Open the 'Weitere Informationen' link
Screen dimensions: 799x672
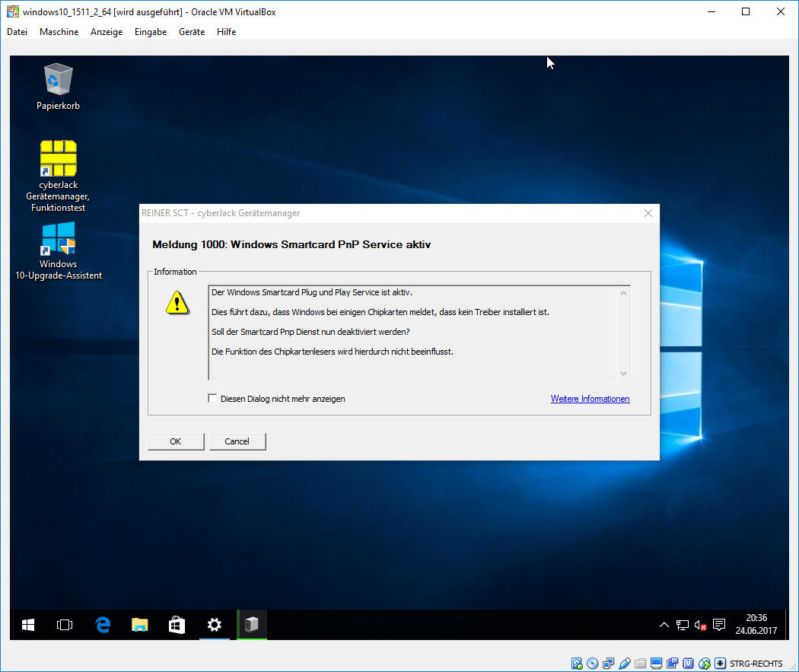point(590,399)
